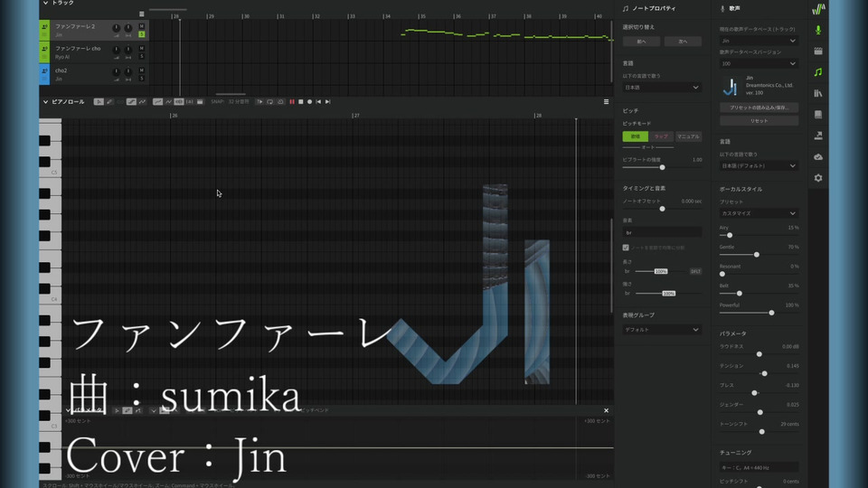Mute the cho2 track
868x488 pixels.
[142, 70]
